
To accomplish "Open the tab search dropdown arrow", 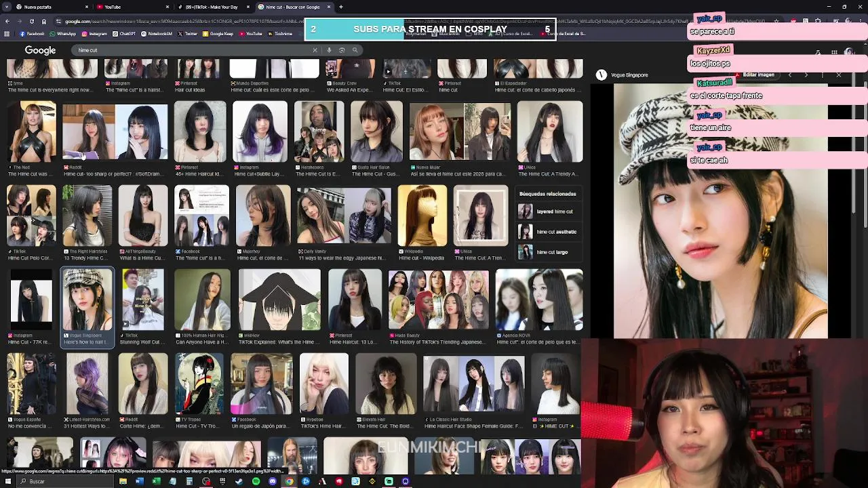I will (6, 7).
